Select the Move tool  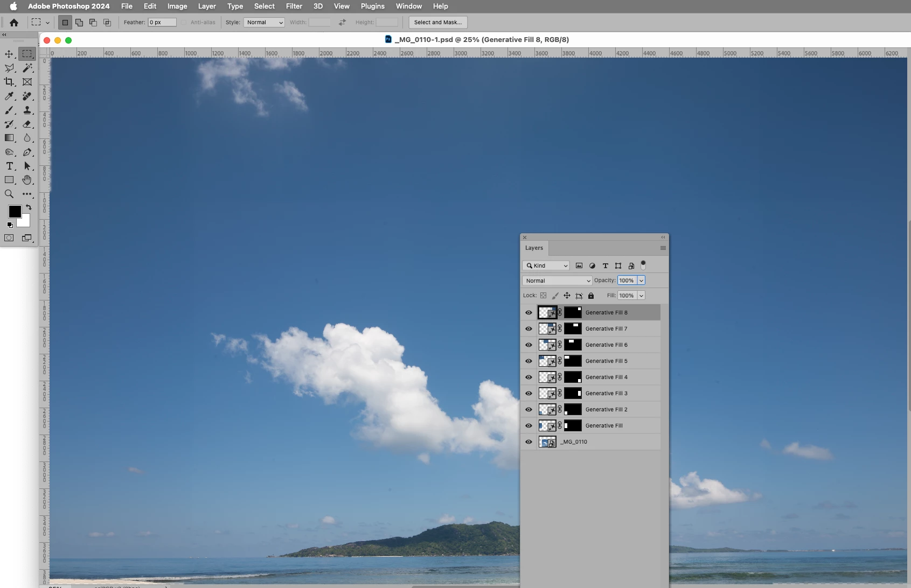tap(9, 54)
